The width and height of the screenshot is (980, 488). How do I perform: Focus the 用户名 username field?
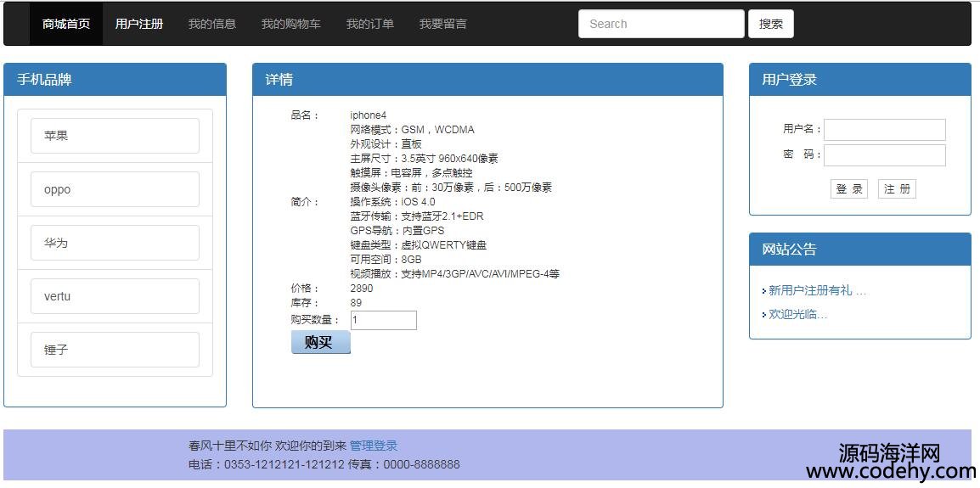[884, 129]
